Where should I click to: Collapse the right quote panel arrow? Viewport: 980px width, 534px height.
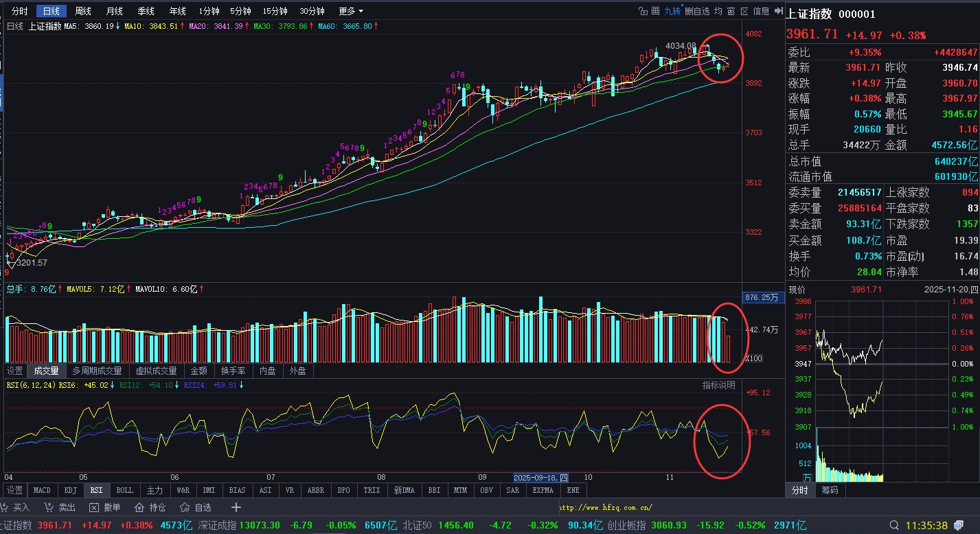click(778, 11)
